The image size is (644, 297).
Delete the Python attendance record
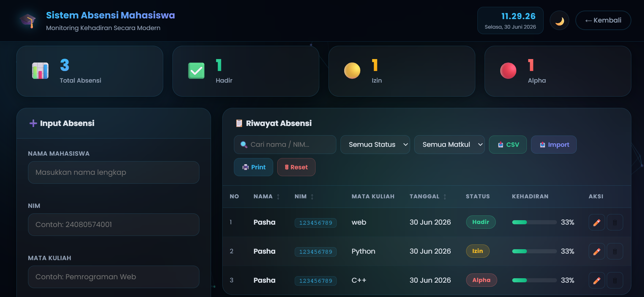click(x=615, y=251)
